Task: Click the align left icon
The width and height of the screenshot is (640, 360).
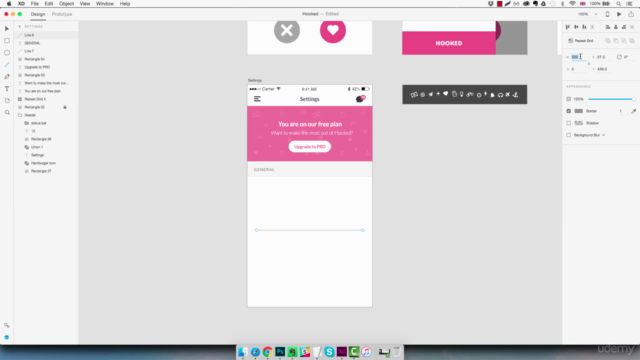Action: click(x=608, y=27)
